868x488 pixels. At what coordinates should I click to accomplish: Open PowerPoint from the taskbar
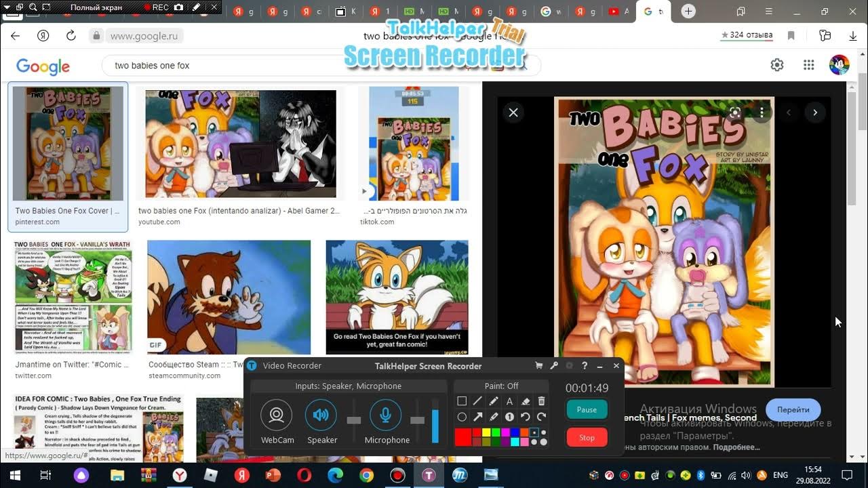(x=273, y=475)
